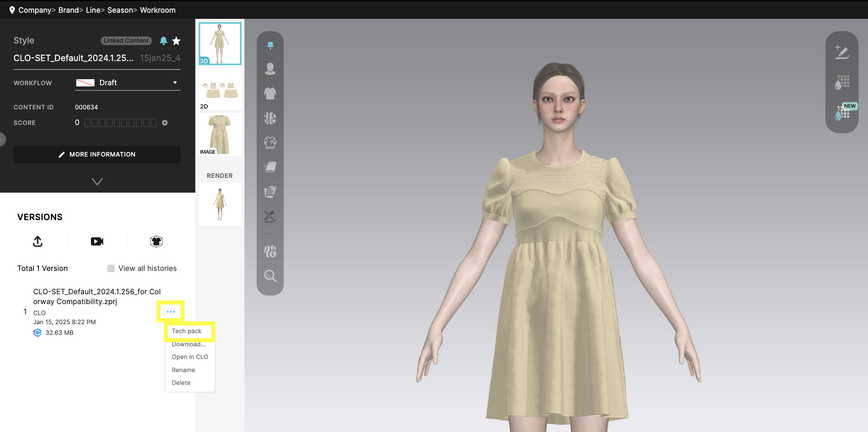The width and height of the screenshot is (868, 432).
Task: Open the Workflow Draft dropdown
Action: [x=128, y=83]
